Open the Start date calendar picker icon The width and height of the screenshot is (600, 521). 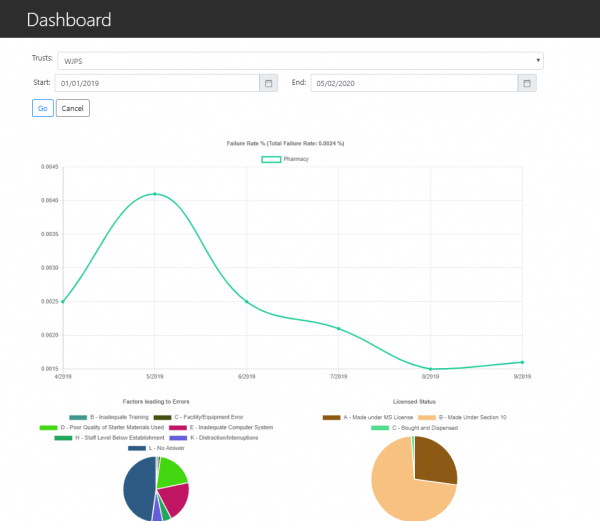tap(268, 84)
